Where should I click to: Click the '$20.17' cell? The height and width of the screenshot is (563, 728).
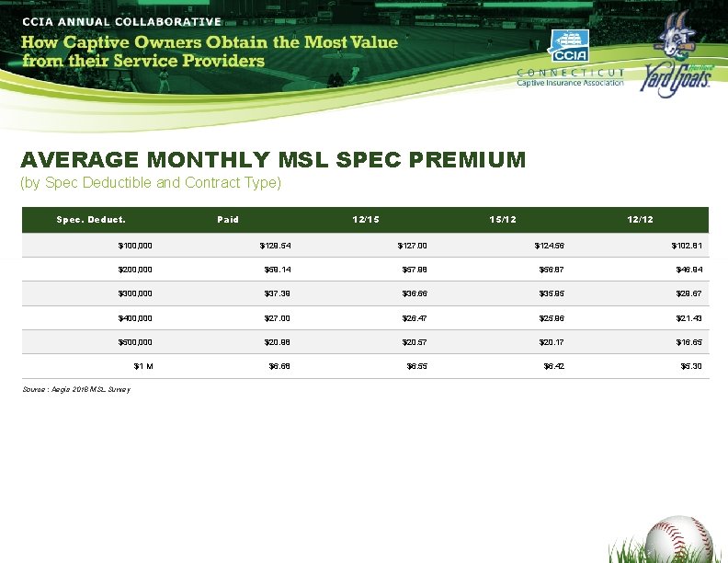click(x=552, y=342)
